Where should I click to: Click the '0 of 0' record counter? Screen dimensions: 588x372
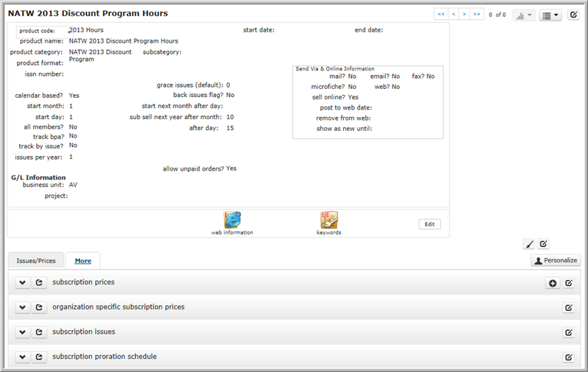498,15
